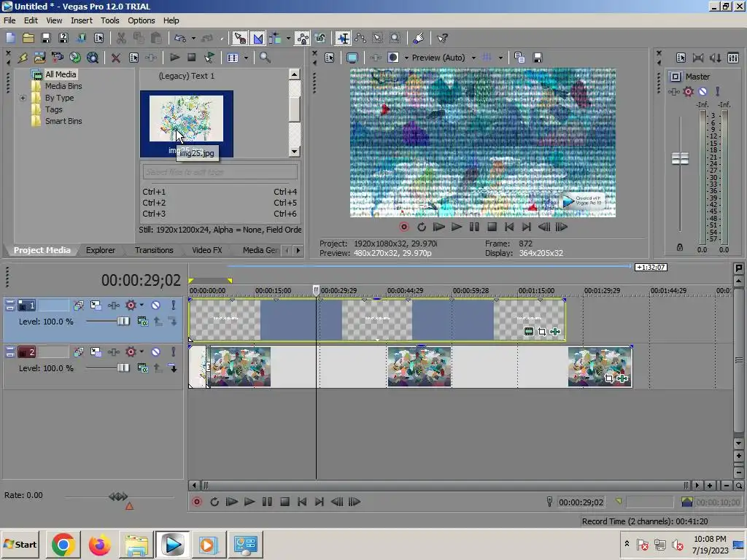Save the project with floppy disk icon
This screenshot has height=560, width=747.
46,38
